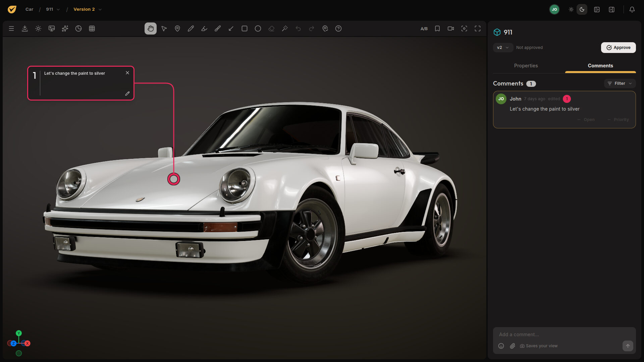Click the video camera icon
Viewport: 644px width, 362px height.
coord(451,28)
